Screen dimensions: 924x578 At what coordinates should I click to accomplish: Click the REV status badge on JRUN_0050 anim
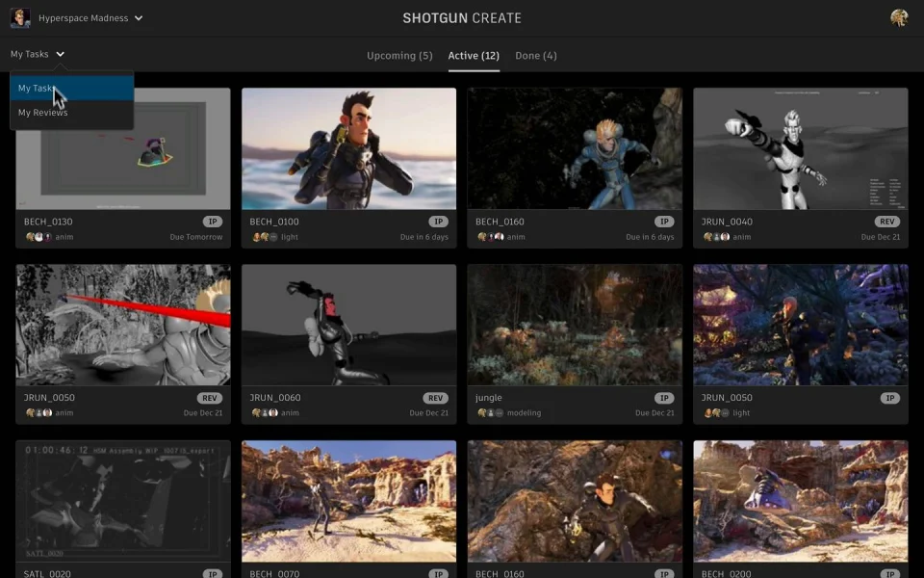point(210,398)
